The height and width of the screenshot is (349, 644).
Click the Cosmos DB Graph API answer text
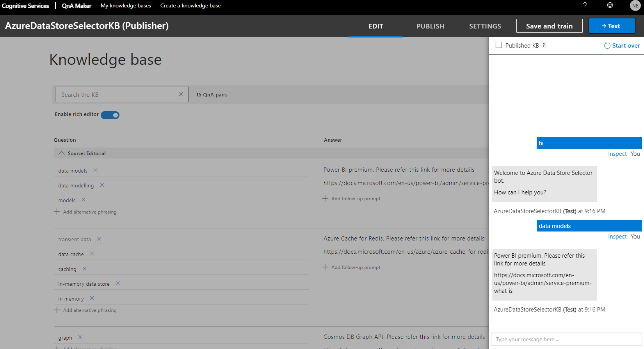tap(404, 337)
